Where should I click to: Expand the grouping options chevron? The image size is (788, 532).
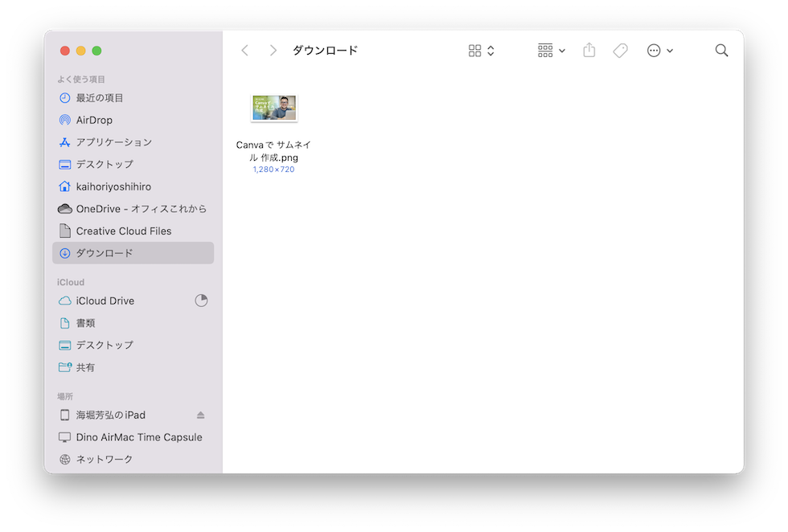click(x=561, y=50)
